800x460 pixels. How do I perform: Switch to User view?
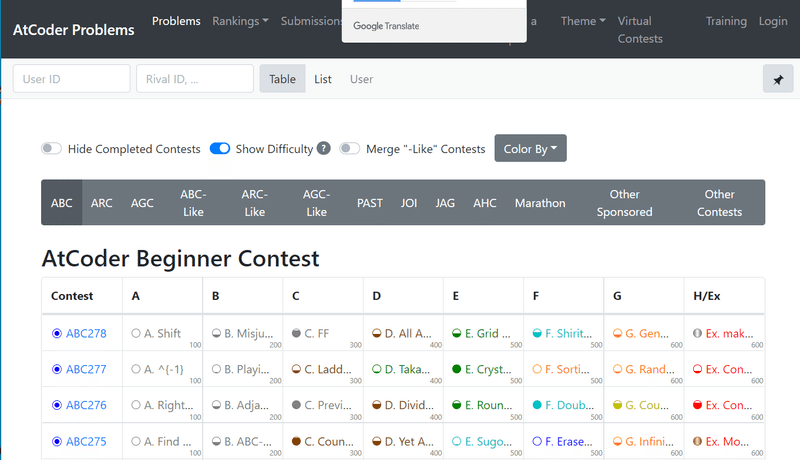tap(361, 79)
